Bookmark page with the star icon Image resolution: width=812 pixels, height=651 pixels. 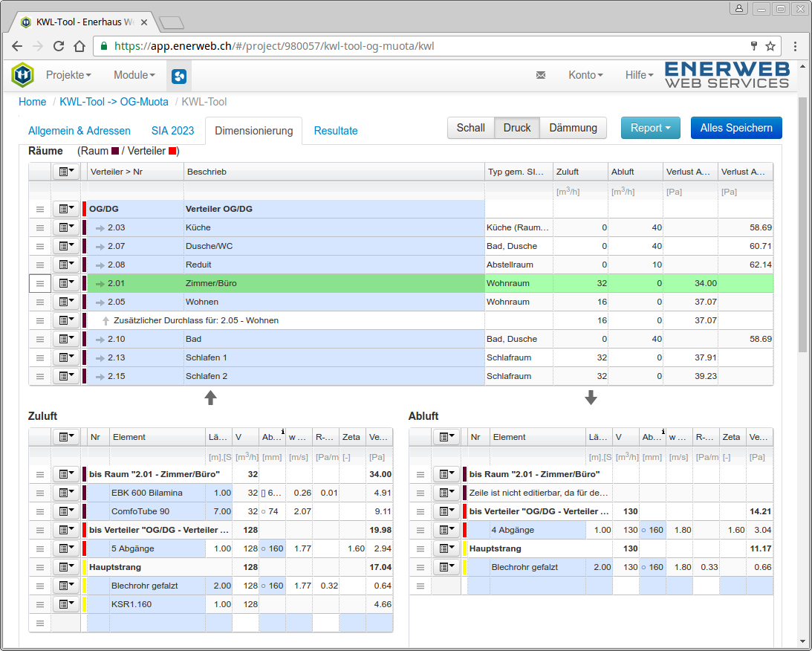pyautogui.click(x=770, y=46)
